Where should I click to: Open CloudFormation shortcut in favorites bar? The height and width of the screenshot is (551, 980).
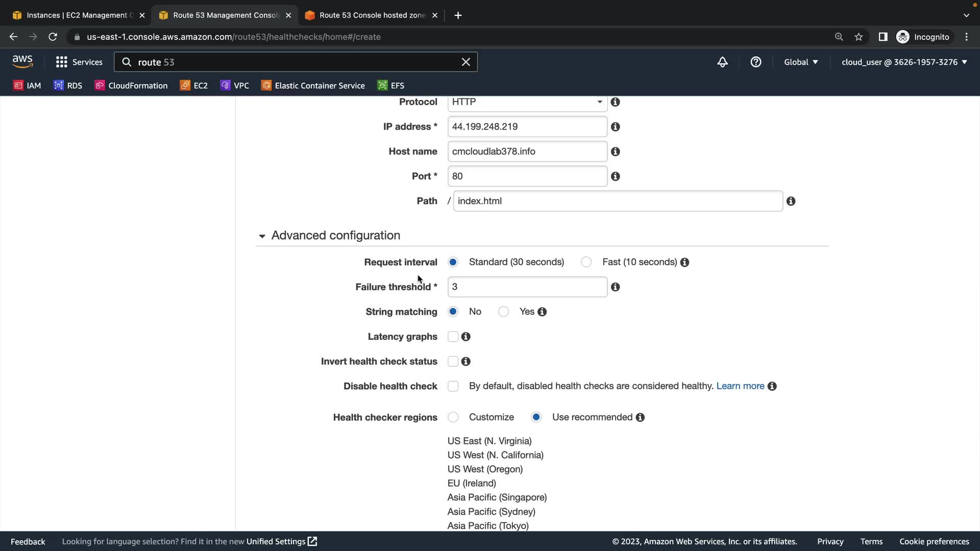pyautogui.click(x=131, y=86)
